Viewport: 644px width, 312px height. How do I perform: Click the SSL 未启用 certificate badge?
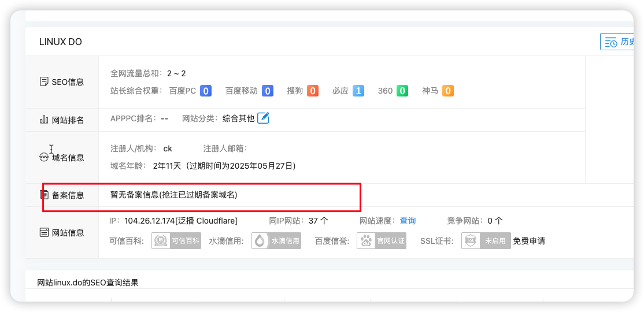coord(486,241)
